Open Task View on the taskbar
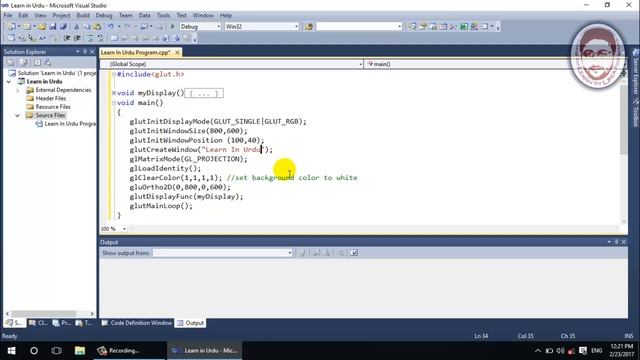Image resolution: width=640 pixels, height=360 pixels. click(56, 351)
